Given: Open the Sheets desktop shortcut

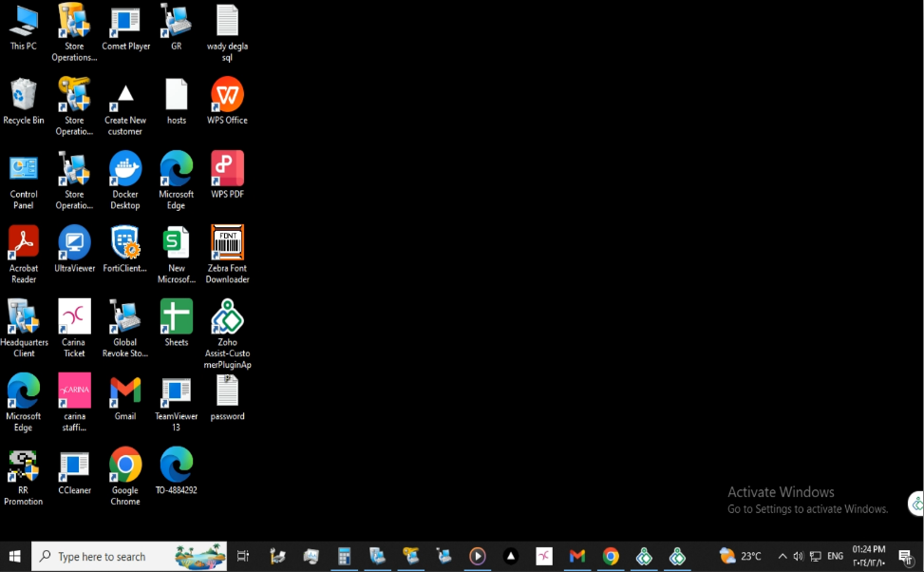Looking at the screenshot, I should (177, 322).
